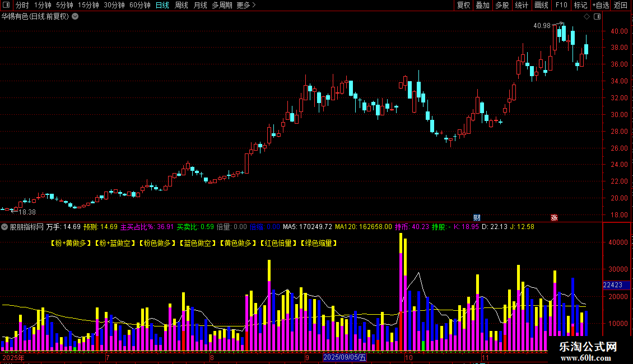The image size is (633, 364).
Task: Click the 万手: 14.69 indicator value
Action: (63, 227)
